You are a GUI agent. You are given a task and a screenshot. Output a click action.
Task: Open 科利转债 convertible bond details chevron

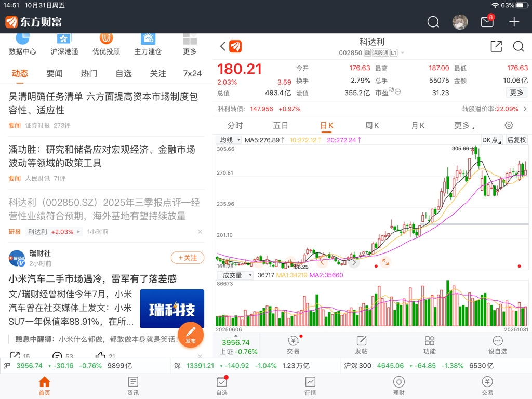tap(525, 109)
